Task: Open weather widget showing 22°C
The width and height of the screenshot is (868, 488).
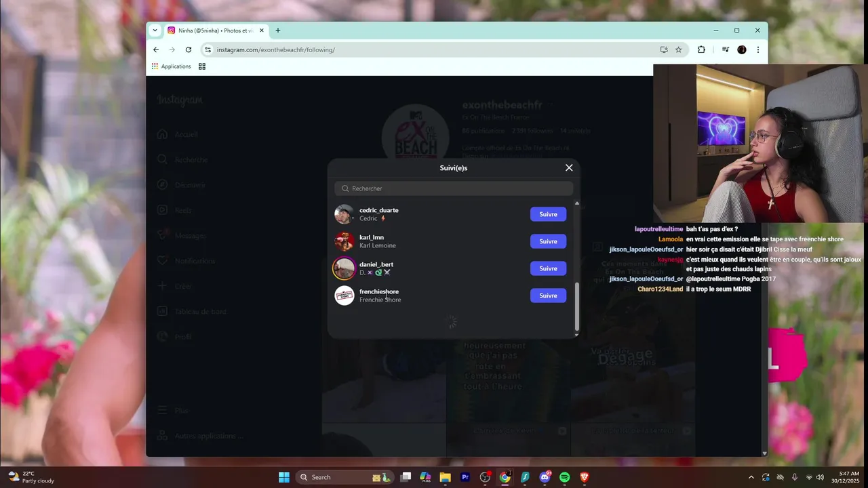Action: 31,477
